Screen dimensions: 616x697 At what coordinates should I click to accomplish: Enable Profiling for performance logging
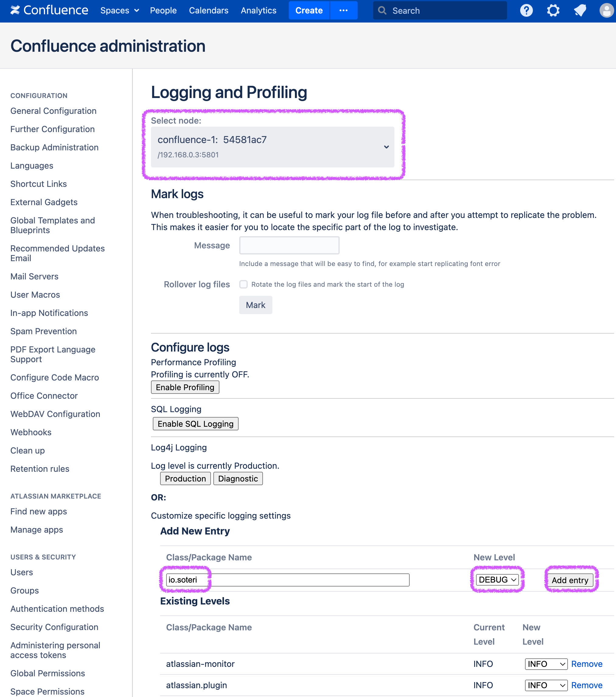click(x=185, y=387)
